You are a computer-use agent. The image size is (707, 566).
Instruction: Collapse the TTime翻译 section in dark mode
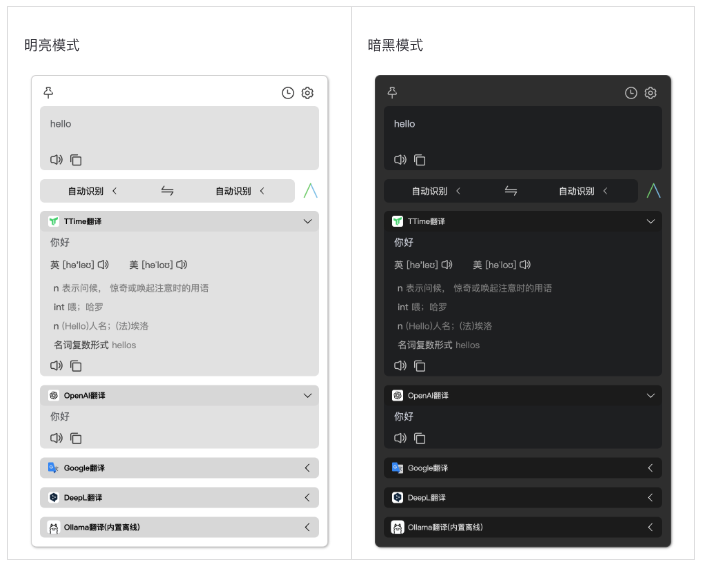pos(651,221)
